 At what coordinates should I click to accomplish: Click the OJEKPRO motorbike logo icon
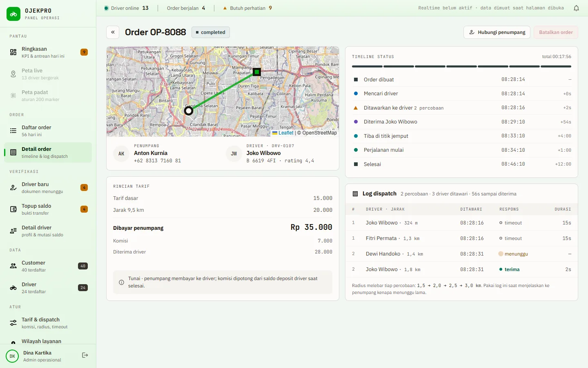[x=13, y=14]
